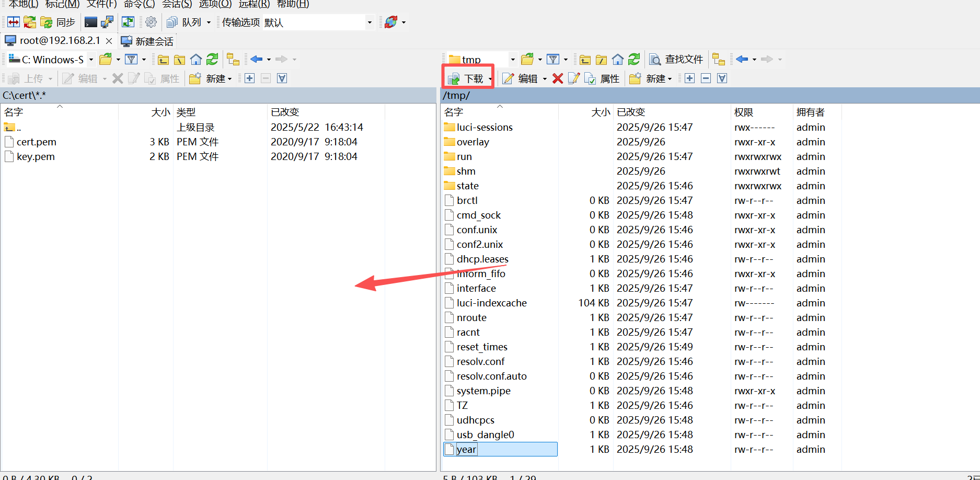
Task: Toggle the remote panel tree view
Action: (x=719, y=59)
